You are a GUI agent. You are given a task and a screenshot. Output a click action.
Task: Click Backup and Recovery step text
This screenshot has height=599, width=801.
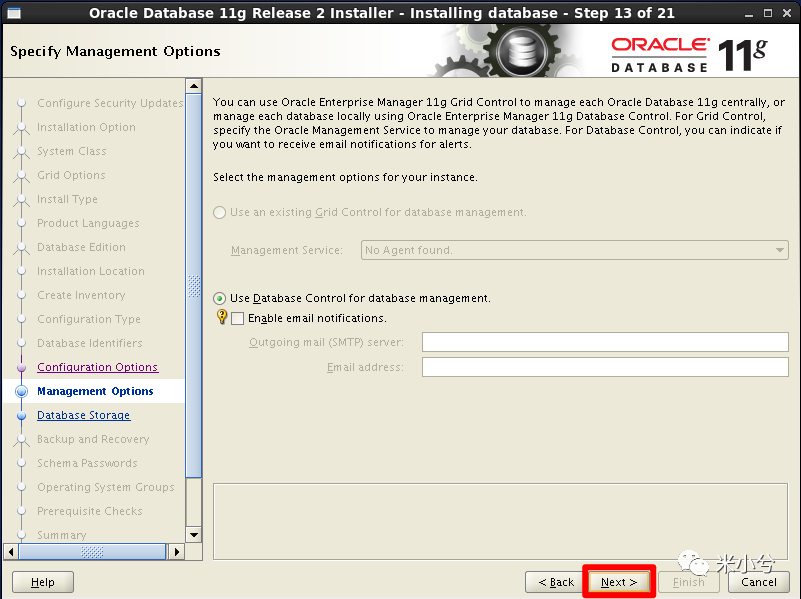point(93,439)
